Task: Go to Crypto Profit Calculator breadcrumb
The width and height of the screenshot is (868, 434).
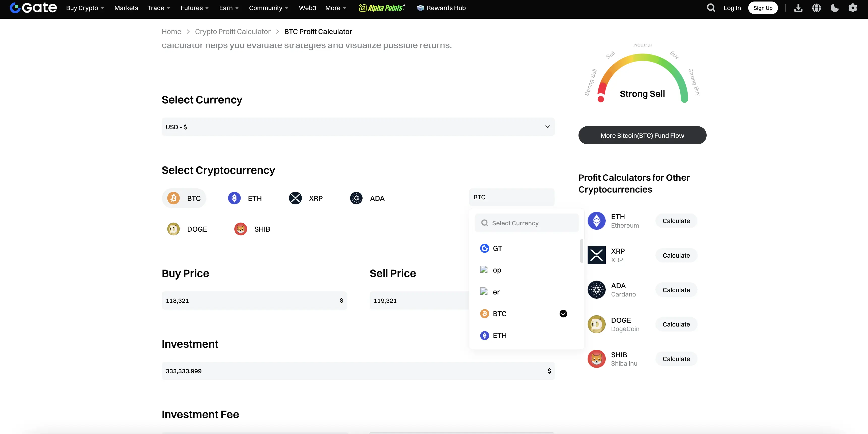Action: [x=233, y=31]
